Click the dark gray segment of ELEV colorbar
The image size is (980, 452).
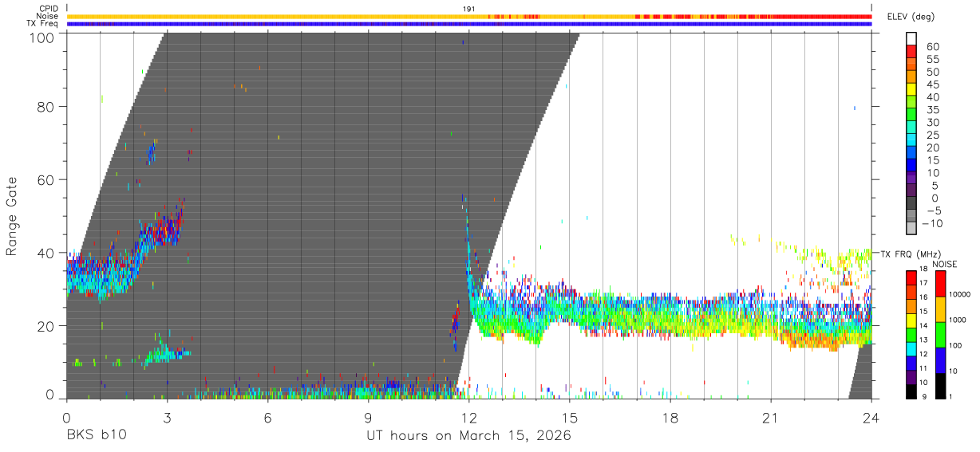(x=911, y=203)
